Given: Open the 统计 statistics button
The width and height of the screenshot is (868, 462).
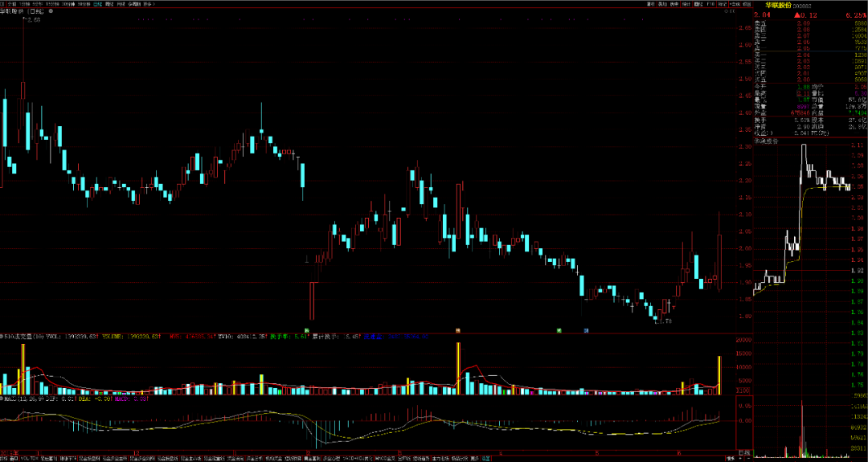Looking at the screenshot, I should click(686, 4).
